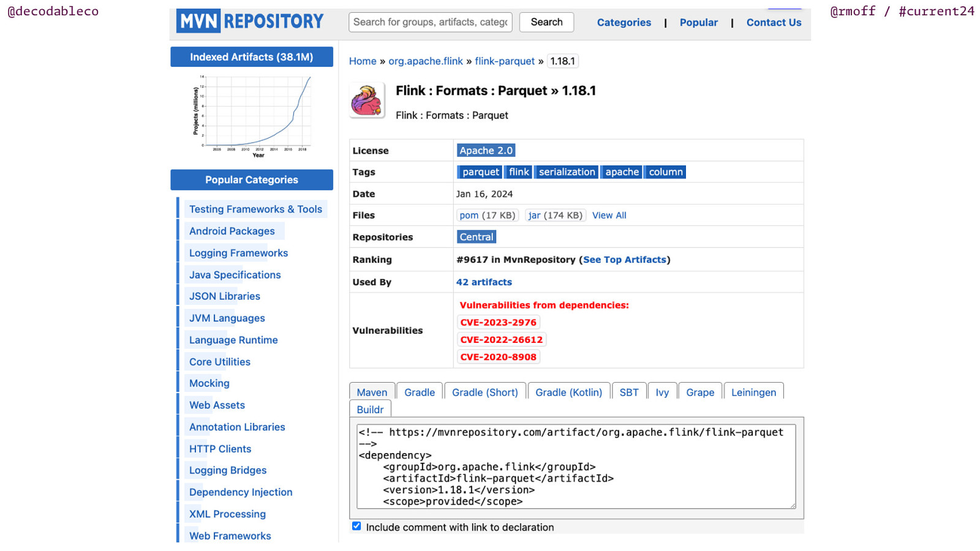Open the indexed artifacts growth chart
Viewport: 980px width, 551px height.
pyautogui.click(x=252, y=116)
